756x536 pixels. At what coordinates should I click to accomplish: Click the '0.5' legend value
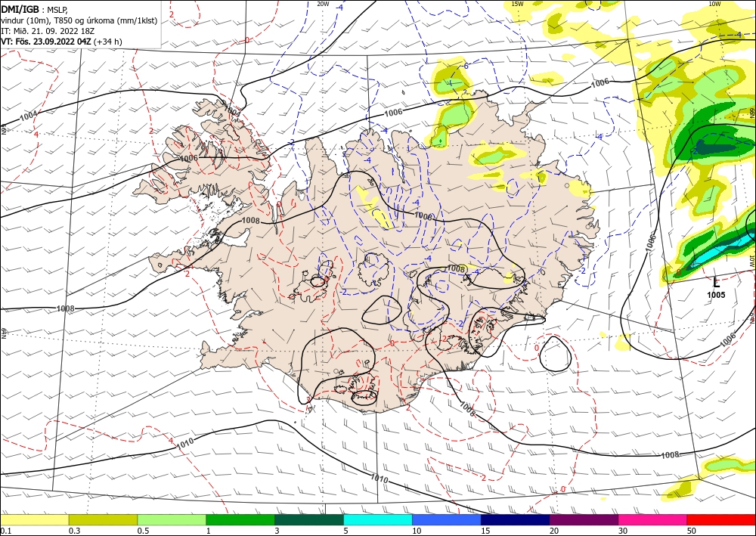click(143, 531)
